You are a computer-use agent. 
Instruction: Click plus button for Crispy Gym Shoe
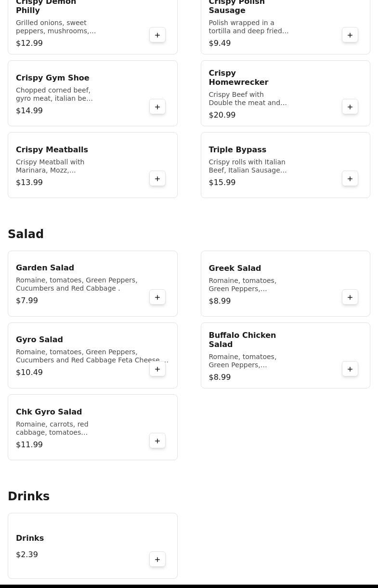point(157,107)
